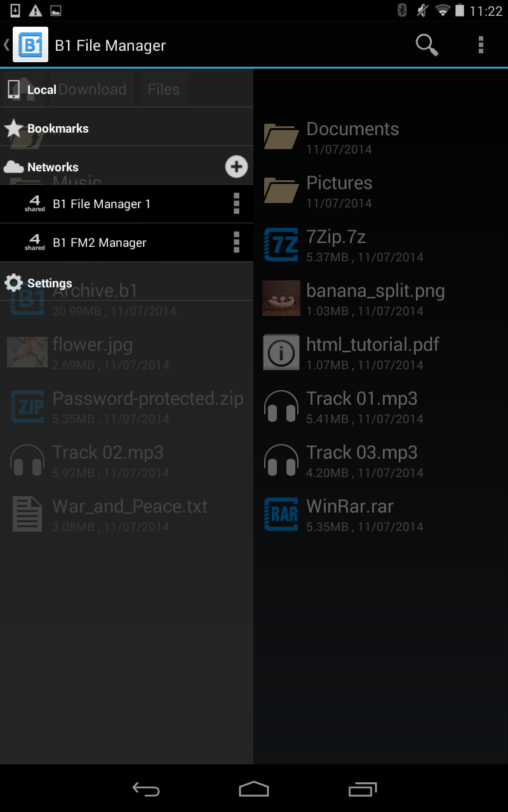Tap Android Back navigation button
The image size is (508, 812).
pos(146,789)
